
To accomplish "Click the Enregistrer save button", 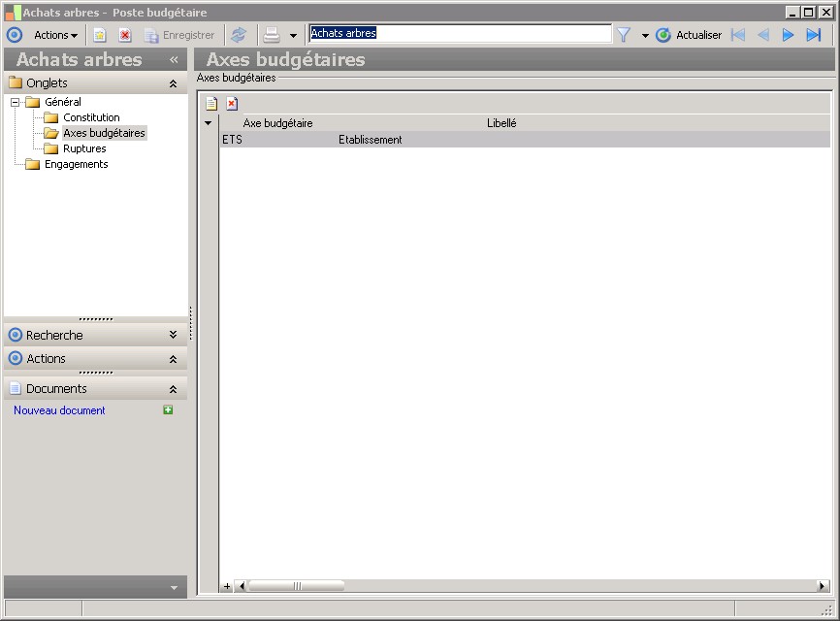I will pos(179,35).
